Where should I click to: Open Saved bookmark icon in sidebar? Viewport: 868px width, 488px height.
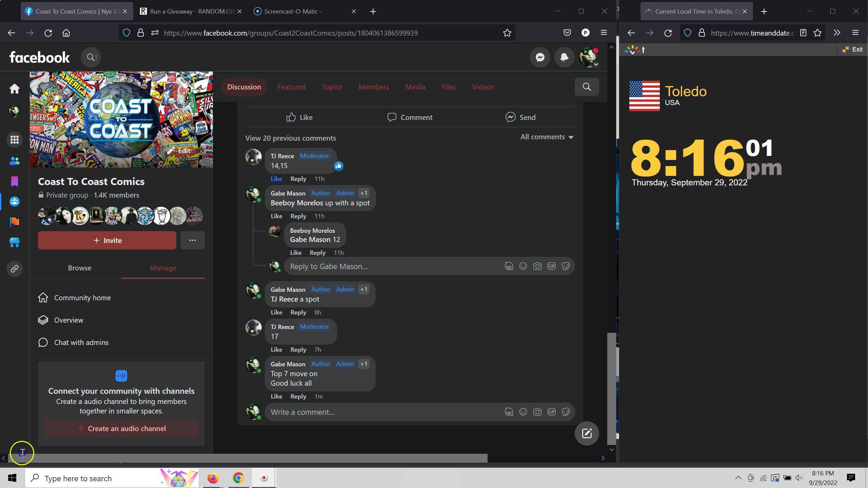pyautogui.click(x=14, y=181)
